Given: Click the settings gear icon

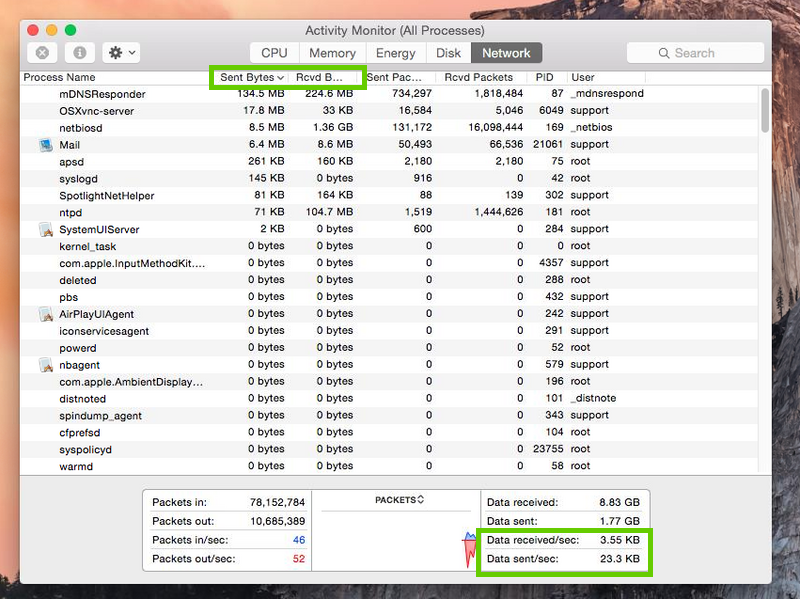Looking at the screenshot, I should point(113,52).
